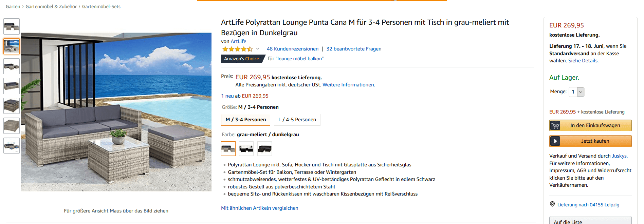The width and height of the screenshot is (644, 224).
Task: Choose the black sofa color swatch
Action: click(264, 148)
